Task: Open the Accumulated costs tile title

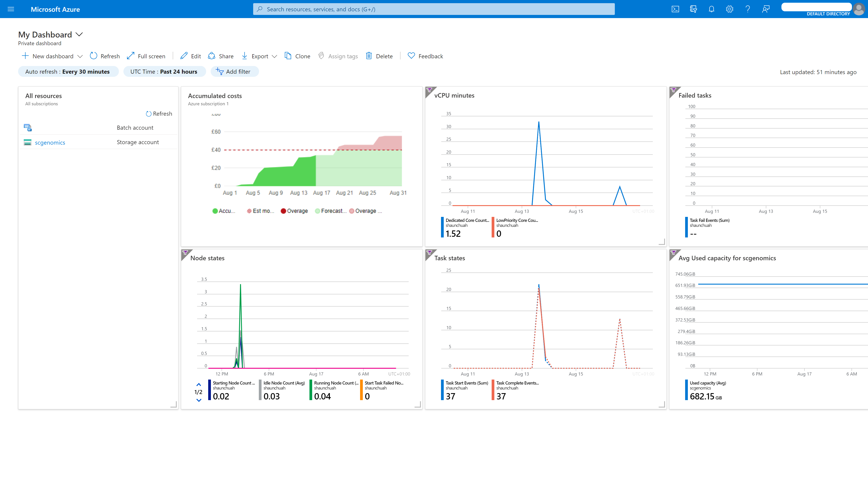Action: point(215,96)
